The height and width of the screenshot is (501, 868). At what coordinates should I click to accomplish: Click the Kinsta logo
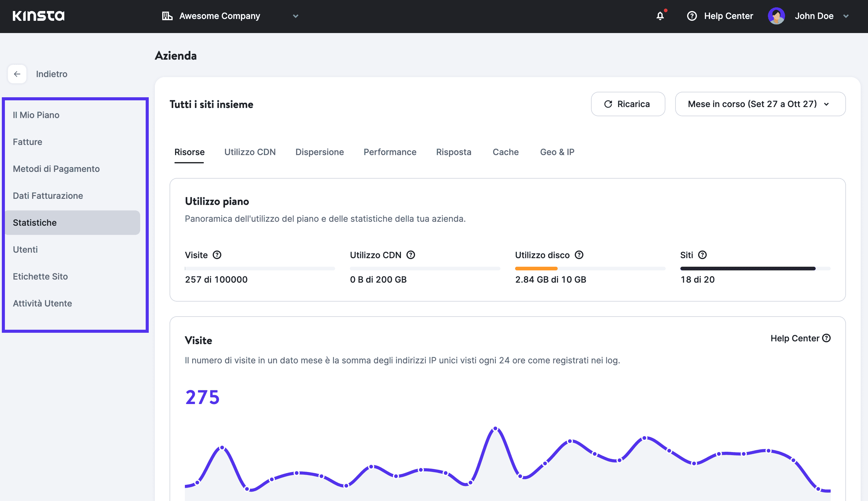38,16
